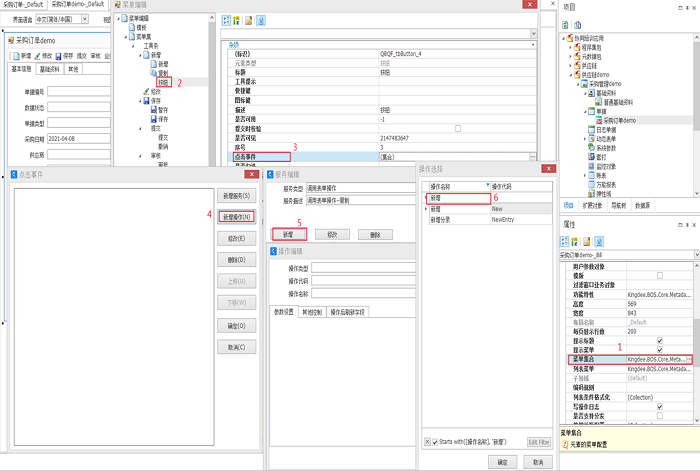
Task: Click the 修改 pencil icon in form toolbar
Action: tap(39, 55)
